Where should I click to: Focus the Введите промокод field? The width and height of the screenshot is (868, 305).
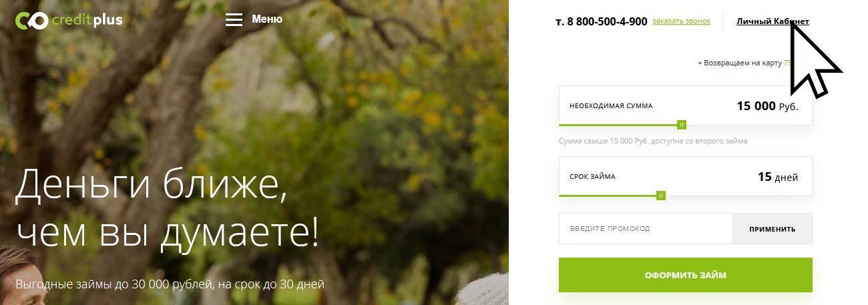pyautogui.click(x=646, y=228)
